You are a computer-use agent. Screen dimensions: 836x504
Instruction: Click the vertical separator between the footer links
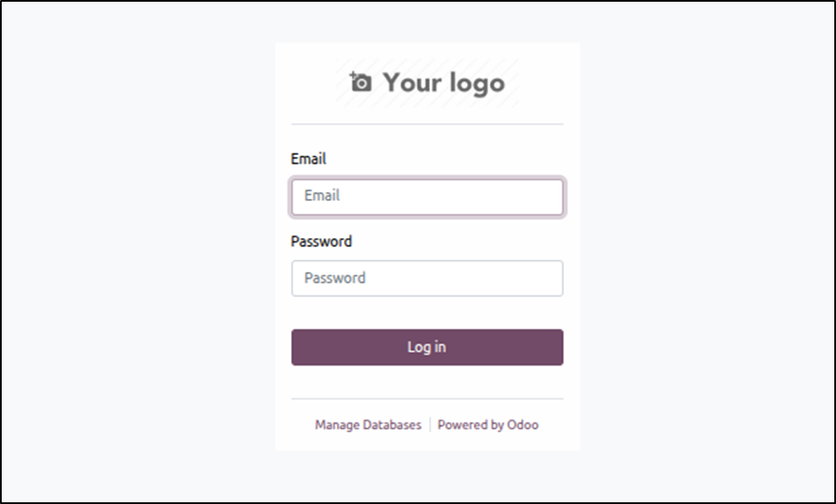(x=430, y=425)
